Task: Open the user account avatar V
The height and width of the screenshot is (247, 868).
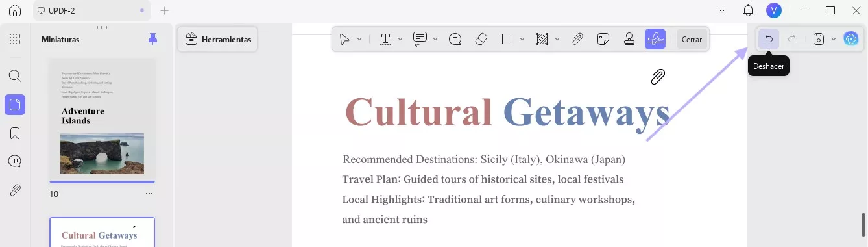Action: [x=773, y=10]
